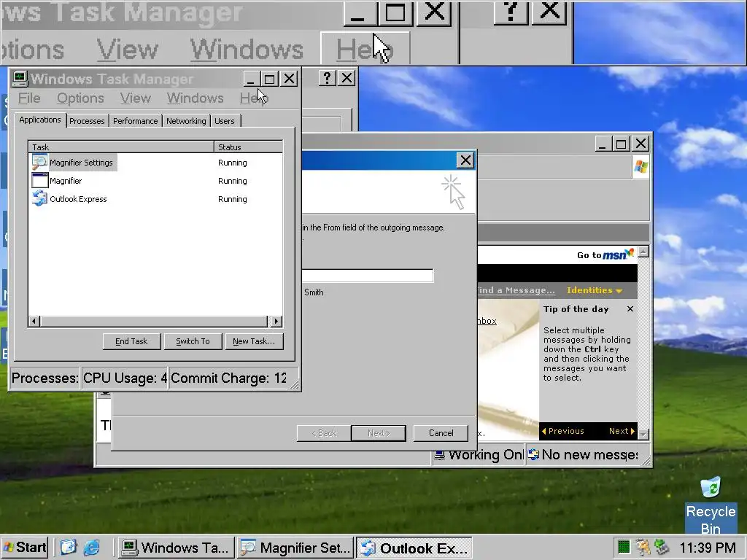Sort tasks by the Status column header
The width and height of the screenshot is (747, 560).
(x=248, y=147)
